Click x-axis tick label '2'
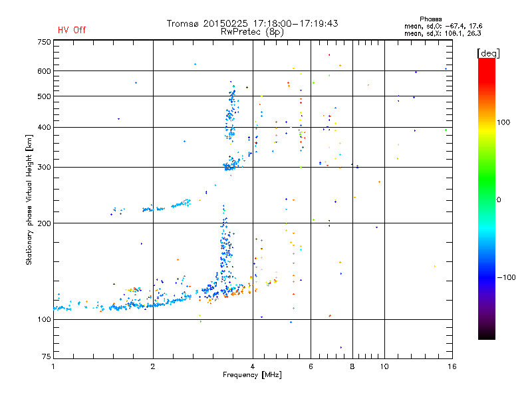The height and width of the screenshot is (399, 532). point(153,366)
